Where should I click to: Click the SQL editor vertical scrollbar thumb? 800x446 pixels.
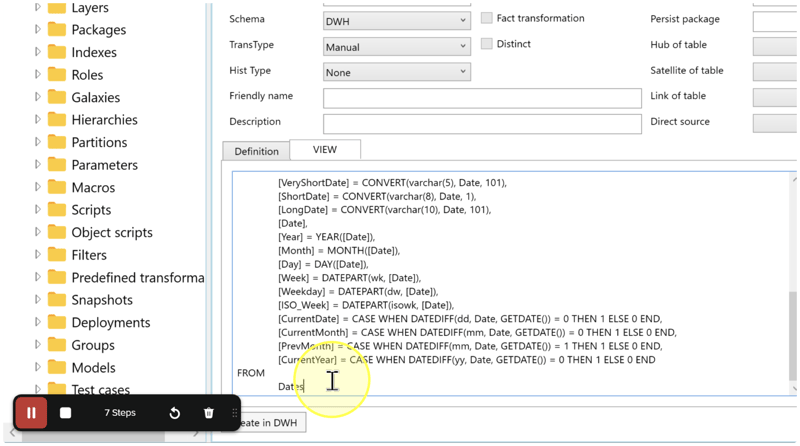click(x=793, y=336)
